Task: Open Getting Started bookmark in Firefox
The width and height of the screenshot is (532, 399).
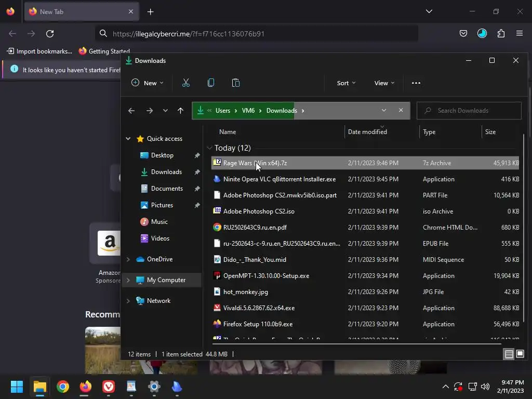Action: point(104,51)
